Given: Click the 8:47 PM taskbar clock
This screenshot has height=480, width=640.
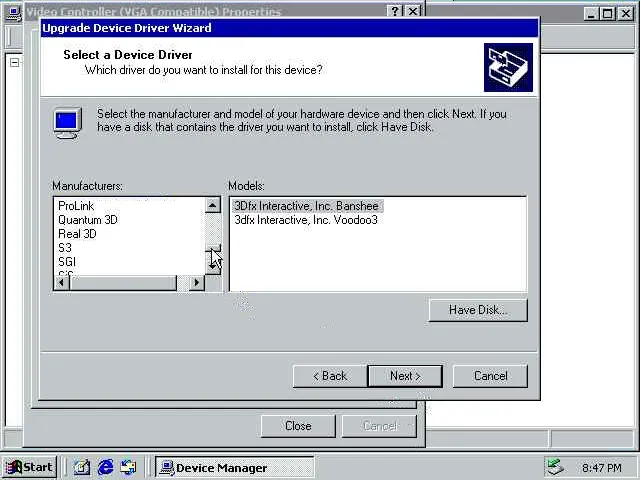Looking at the screenshot, I should tap(602, 468).
